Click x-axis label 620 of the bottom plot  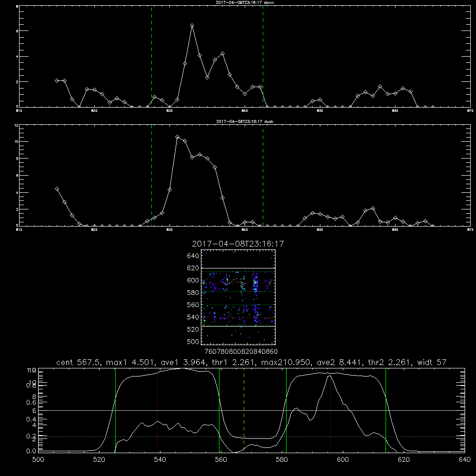click(404, 460)
